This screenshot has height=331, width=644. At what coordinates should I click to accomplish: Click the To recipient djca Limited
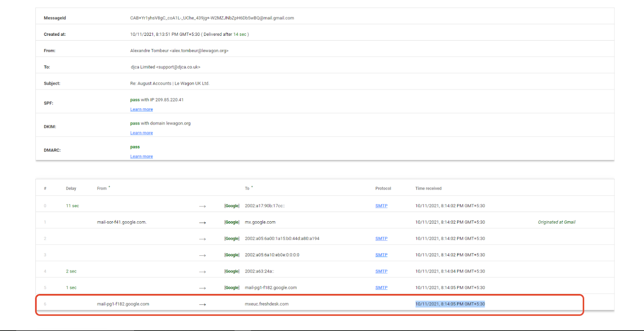(165, 67)
